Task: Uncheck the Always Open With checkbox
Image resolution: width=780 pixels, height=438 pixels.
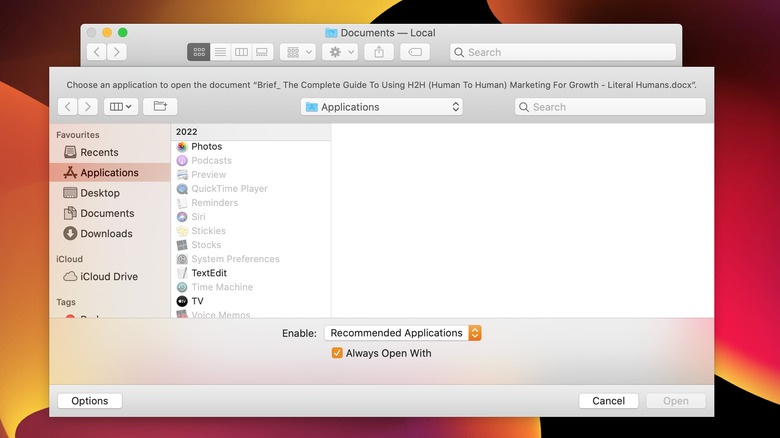Action: [x=337, y=353]
